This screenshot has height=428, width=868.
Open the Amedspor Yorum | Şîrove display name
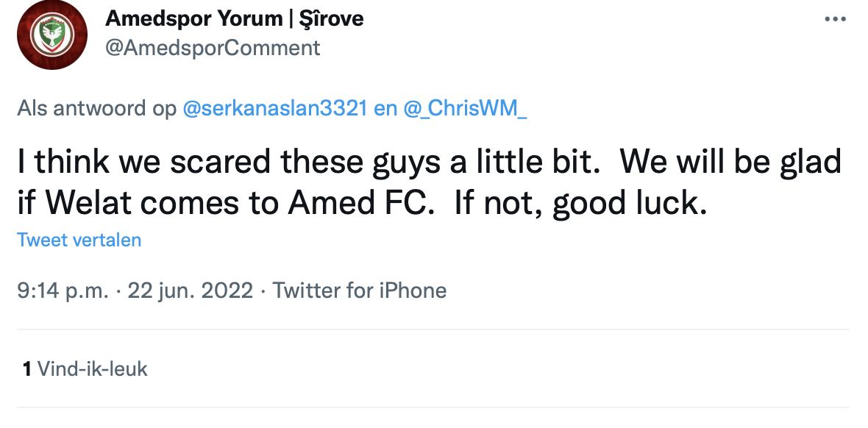[x=235, y=18]
